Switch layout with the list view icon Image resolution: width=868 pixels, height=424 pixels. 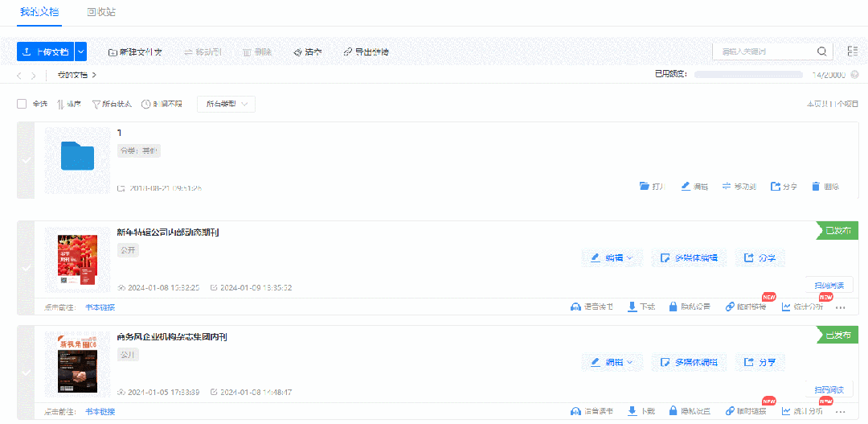click(852, 51)
